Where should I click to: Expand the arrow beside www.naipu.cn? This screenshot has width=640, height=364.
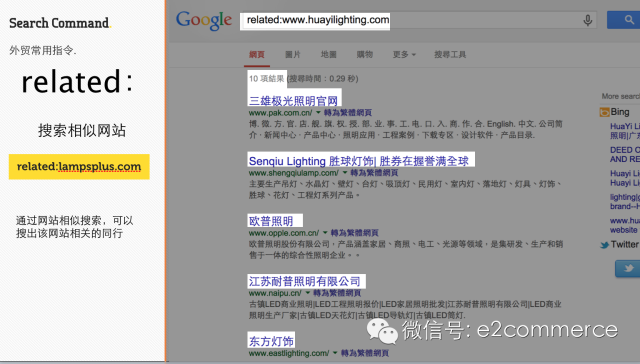click(x=307, y=293)
